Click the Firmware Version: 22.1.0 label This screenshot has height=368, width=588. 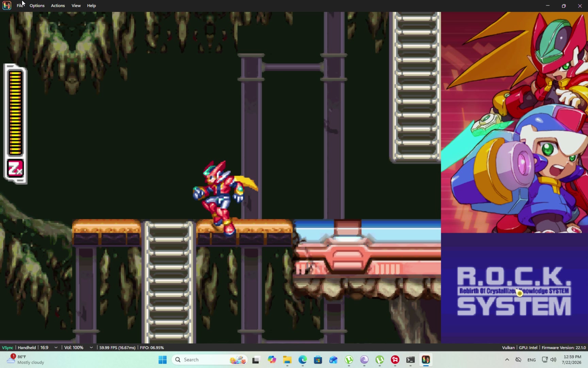tap(563, 348)
